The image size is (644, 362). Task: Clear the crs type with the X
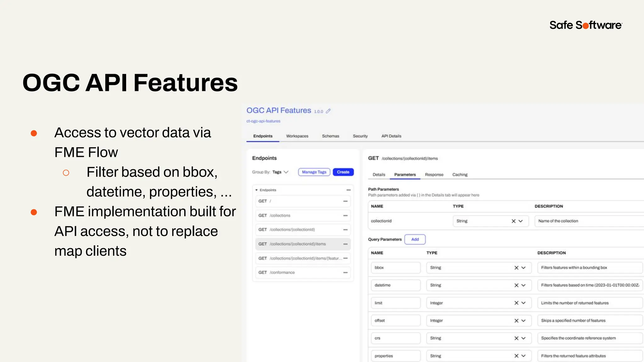(516, 338)
